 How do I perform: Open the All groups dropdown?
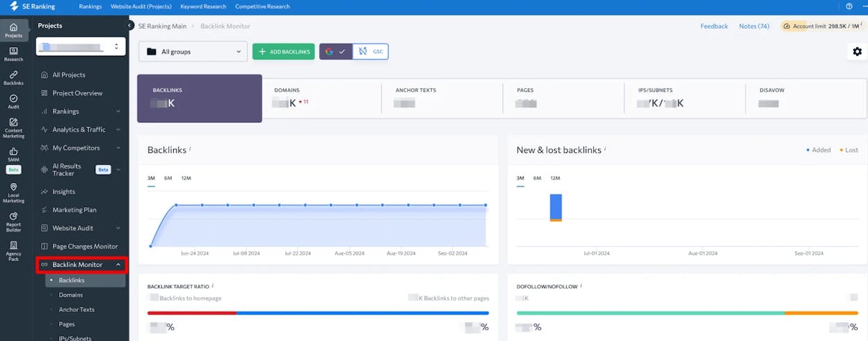193,51
